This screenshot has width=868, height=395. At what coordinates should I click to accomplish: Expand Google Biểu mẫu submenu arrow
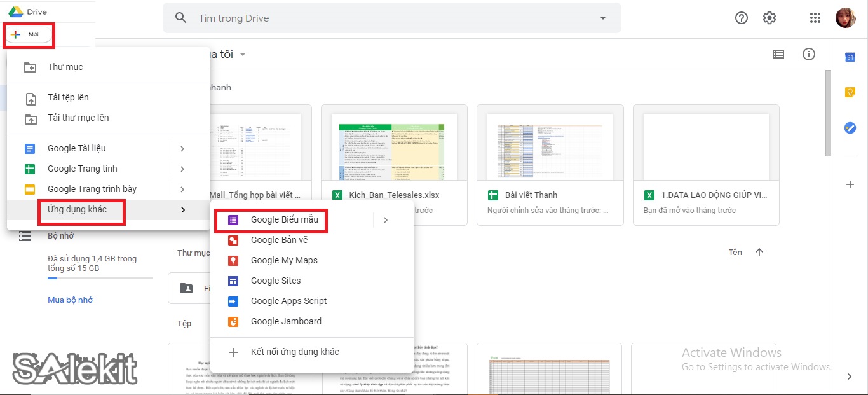click(386, 220)
